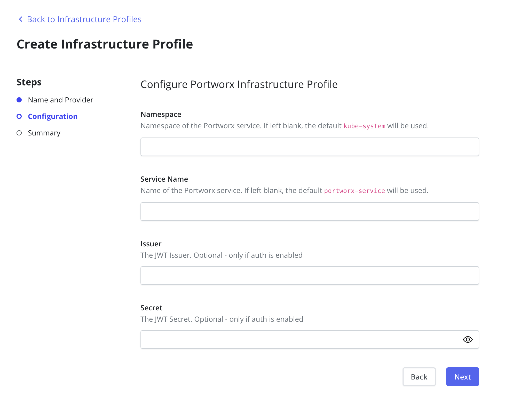
Task: Click 'The JWT Secret. Optional' description
Action: 222,319
